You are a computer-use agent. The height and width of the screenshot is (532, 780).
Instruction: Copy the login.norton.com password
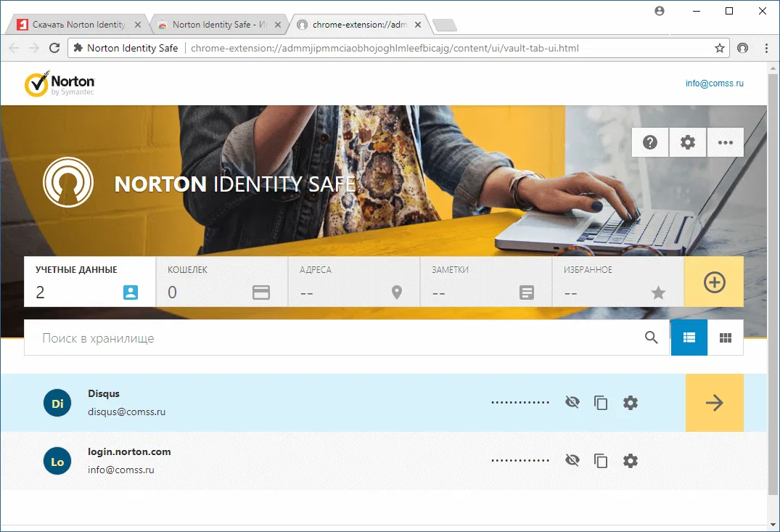[x=601, y=461]
